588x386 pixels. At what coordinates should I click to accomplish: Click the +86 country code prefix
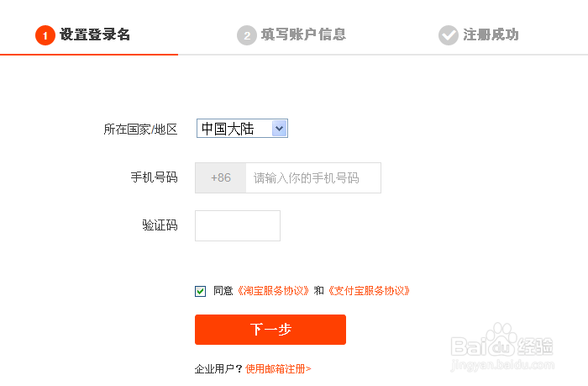pyautogui.click(x=220, y=178)
